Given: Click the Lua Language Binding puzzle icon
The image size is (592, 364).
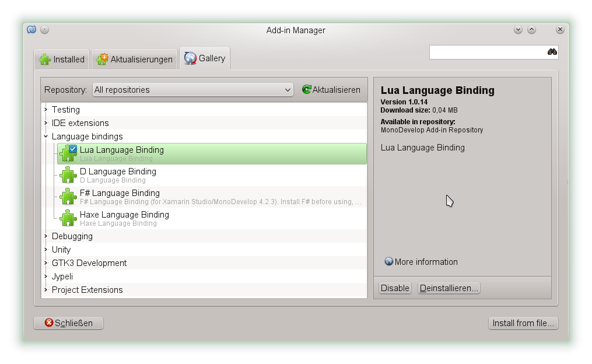Looking at the screenshot, I should pos(68,153).
